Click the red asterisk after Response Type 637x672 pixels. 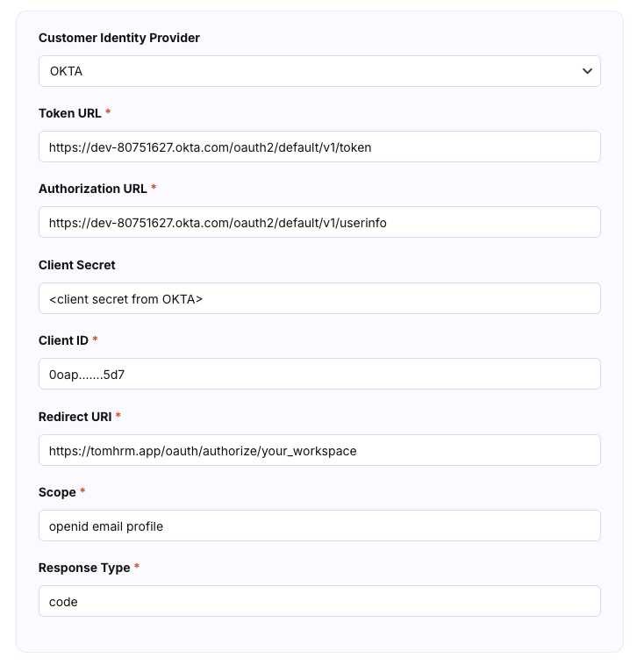[137, 568]
